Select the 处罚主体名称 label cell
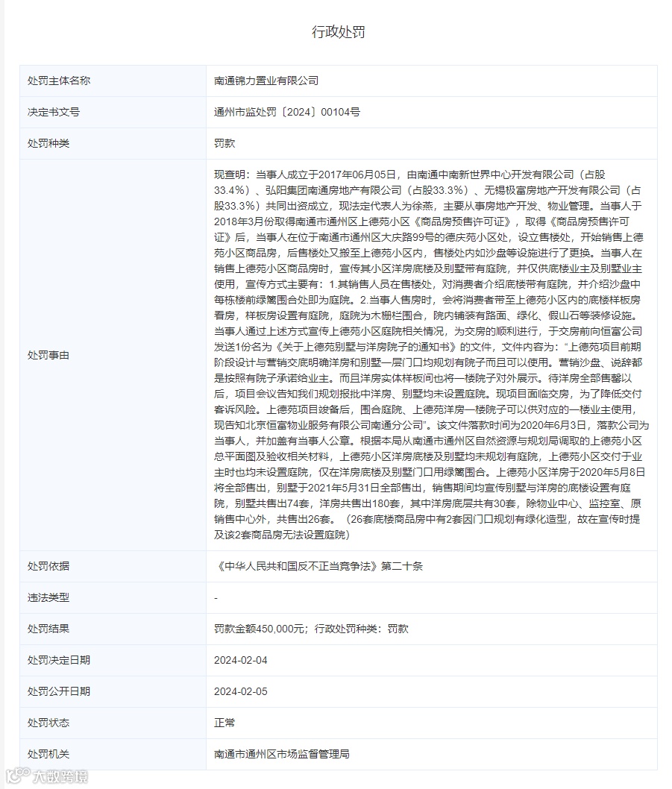Screen dimensions: 672x789 click(113, 81)
